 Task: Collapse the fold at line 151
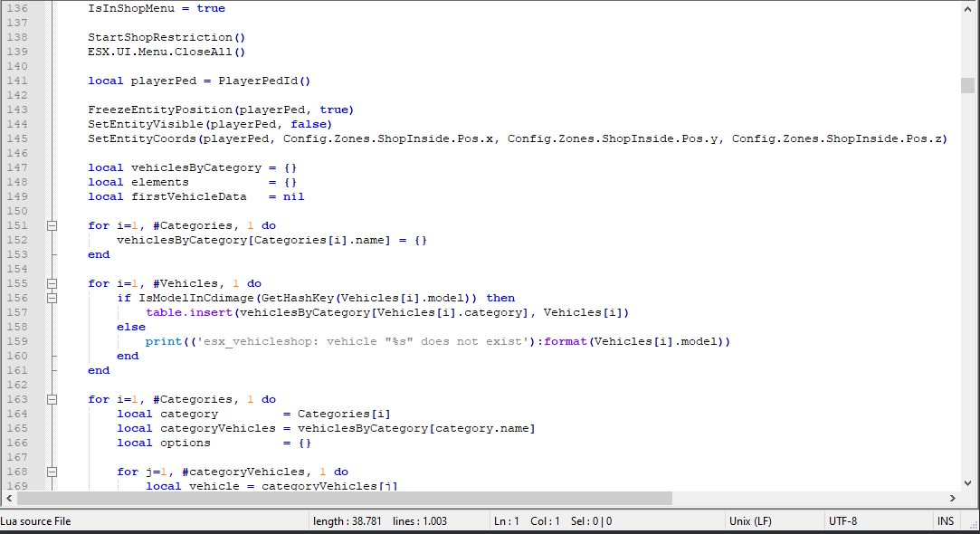[x=52, y=225]
